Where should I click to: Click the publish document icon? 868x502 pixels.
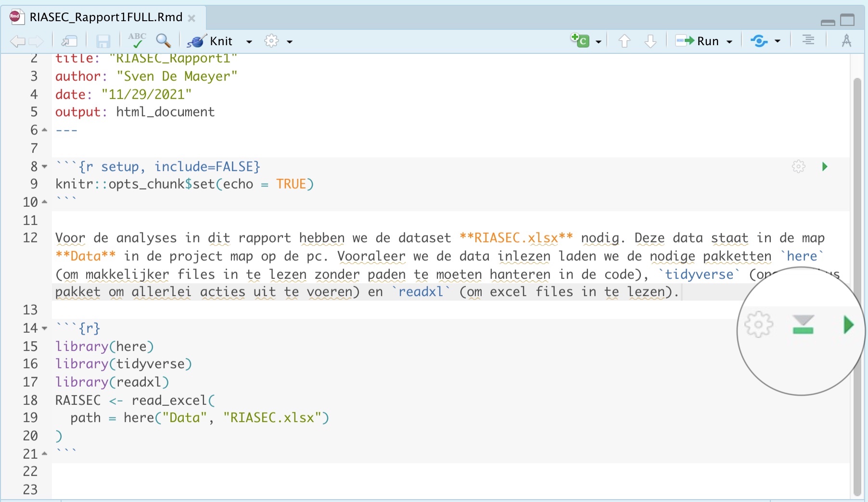tap(759, 41)
